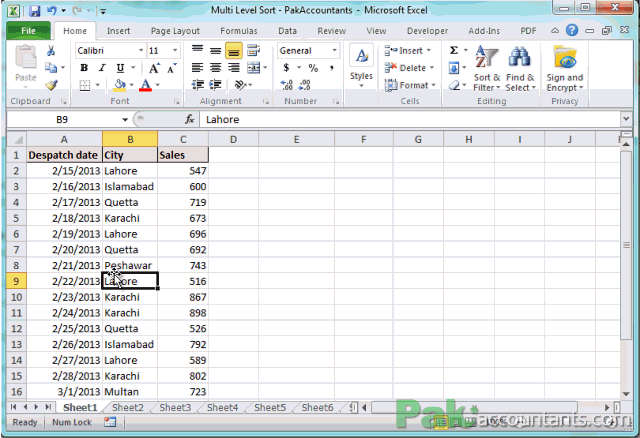Enable Middle Align vertical alignment
The width and height of the screenshot is (640, 438).
click(216, 51)
